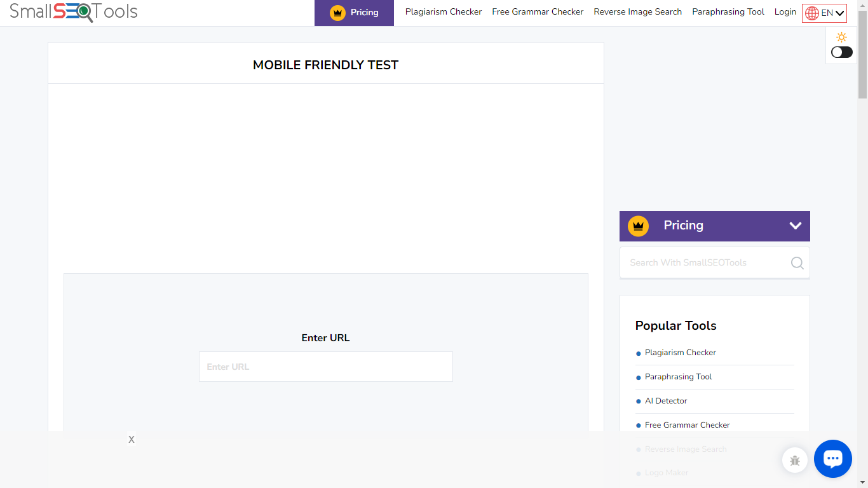Open Reverse Image Search from Popular Tools
868x488 pixels.
[686, 449]
